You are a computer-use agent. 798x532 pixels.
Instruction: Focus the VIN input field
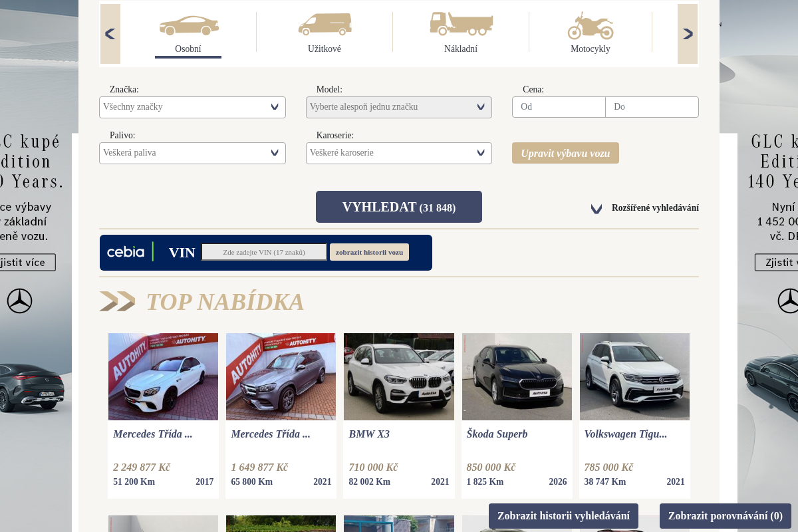(264, 252)
